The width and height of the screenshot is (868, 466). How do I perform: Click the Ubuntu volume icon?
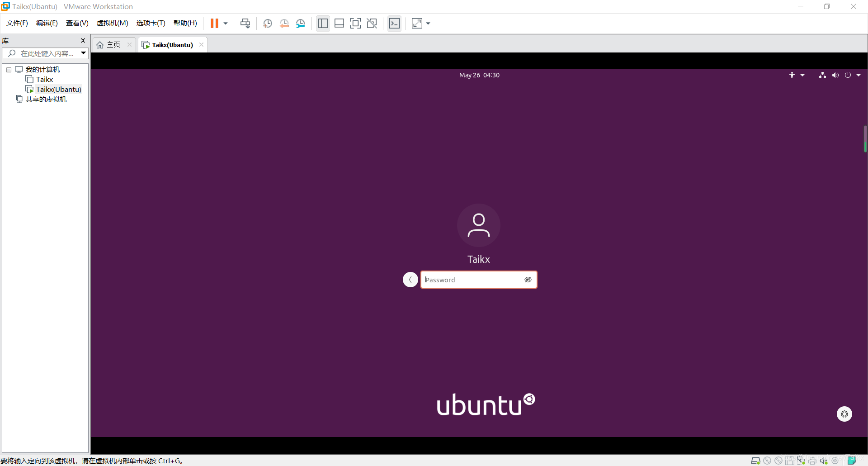[835, 75]
